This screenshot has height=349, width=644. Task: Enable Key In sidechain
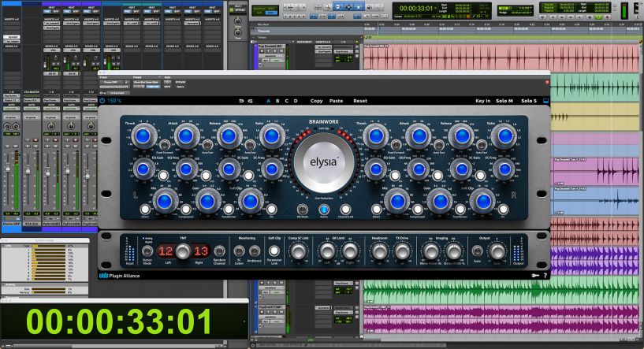[x=483, y=101]
